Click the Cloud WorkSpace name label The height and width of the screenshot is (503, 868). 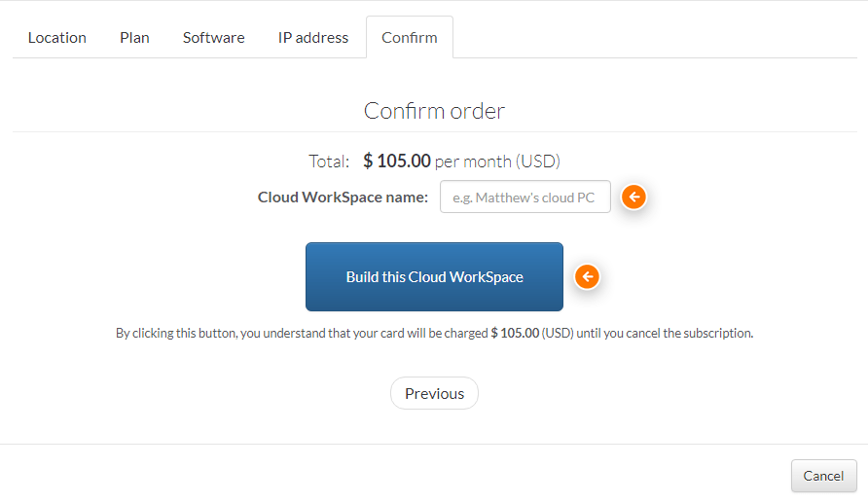pos(343,198)
